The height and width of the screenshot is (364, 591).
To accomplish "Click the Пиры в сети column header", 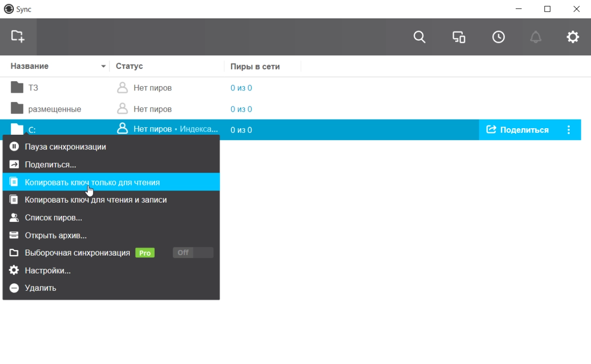I will coord(255,66).
